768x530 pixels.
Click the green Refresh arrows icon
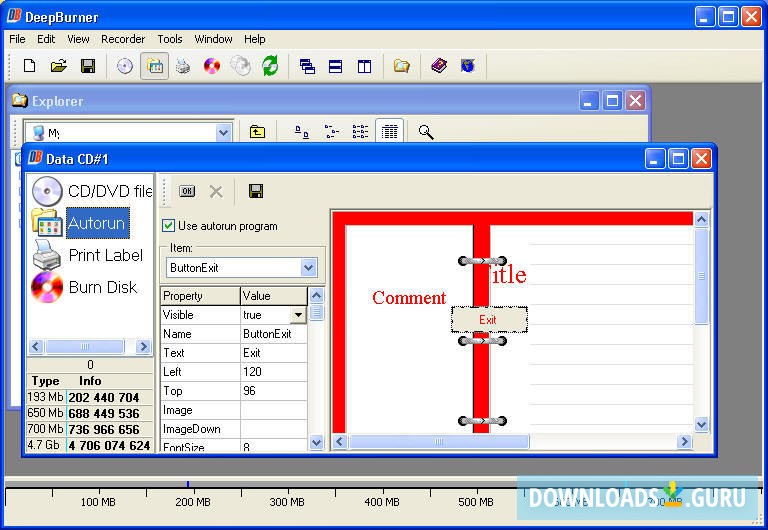tap(270, 66)
